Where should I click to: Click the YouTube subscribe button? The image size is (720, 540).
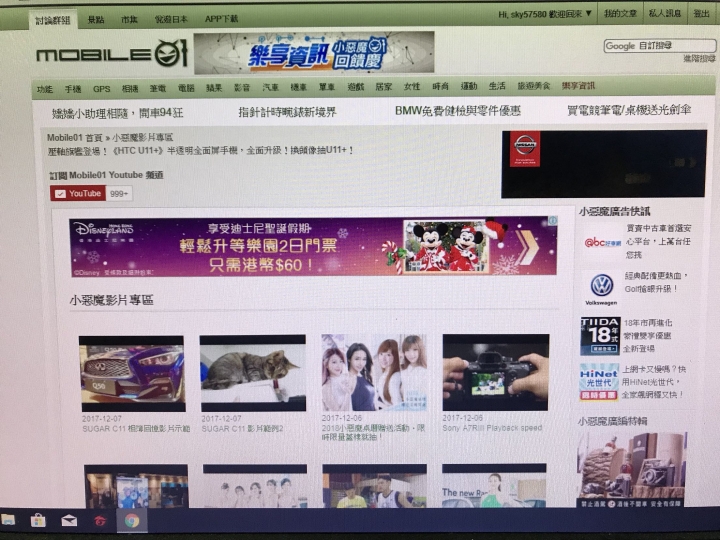click(78, 193)
